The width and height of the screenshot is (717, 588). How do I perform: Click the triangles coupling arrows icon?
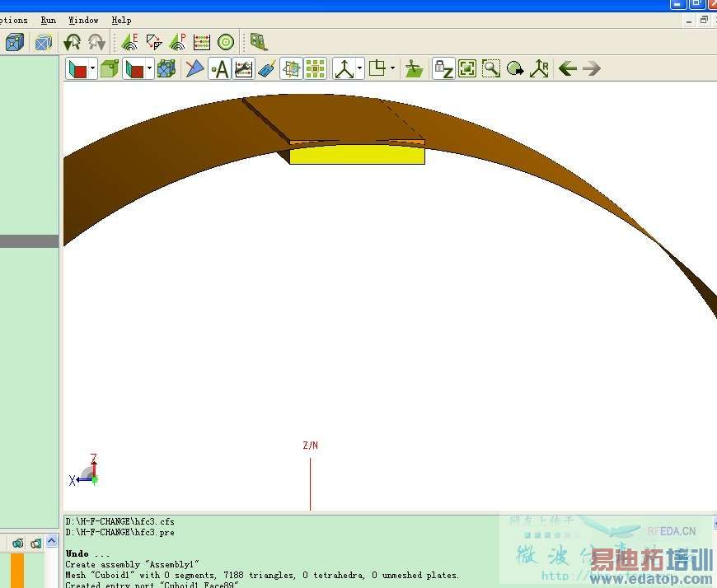(154, 42)
